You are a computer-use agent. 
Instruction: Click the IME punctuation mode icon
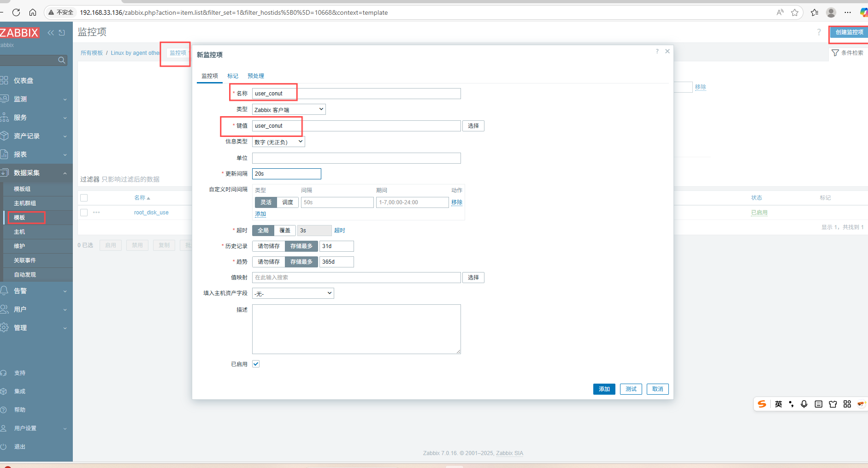[791, 404]
